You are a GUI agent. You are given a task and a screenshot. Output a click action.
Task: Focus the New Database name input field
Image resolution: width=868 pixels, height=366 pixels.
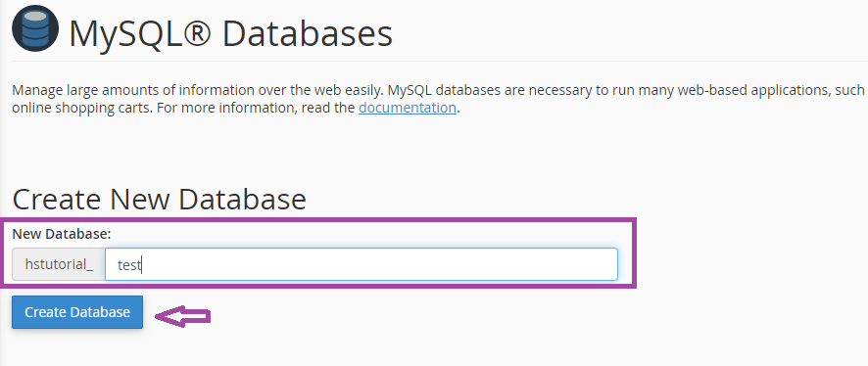point(362,264)
